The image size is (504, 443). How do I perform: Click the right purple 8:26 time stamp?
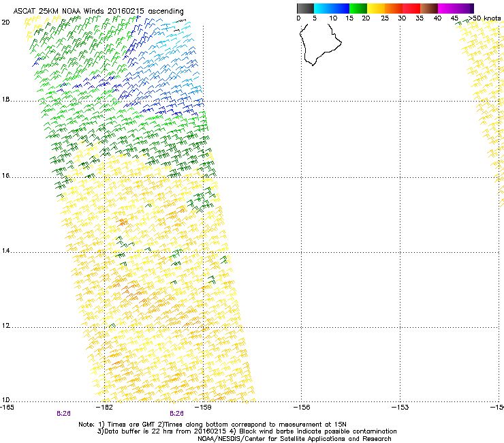click(x=177, y=414)
